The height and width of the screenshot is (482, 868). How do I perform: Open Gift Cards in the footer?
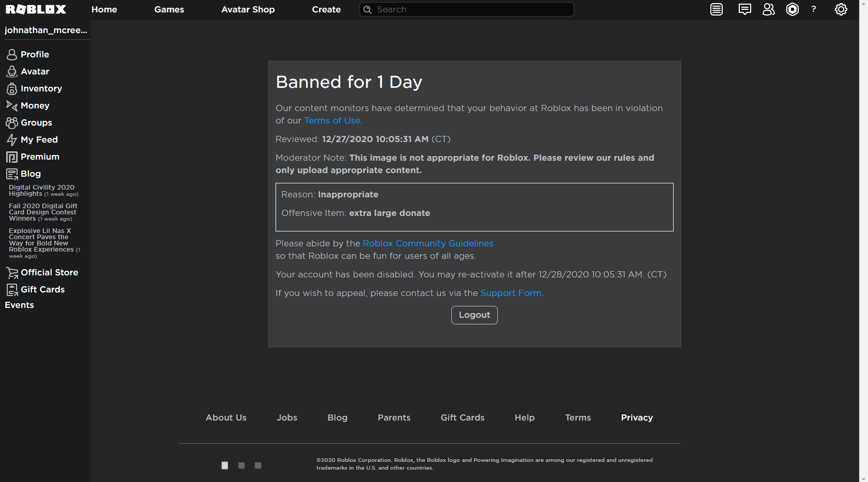coord(463,417)
